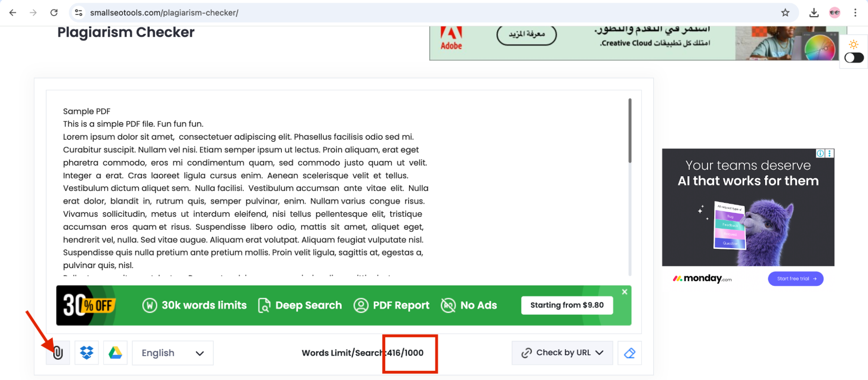Click Start free trial on monday ad
Image resolution: width=868 pixels, height=380 pixels.
(x=795, y=278)
